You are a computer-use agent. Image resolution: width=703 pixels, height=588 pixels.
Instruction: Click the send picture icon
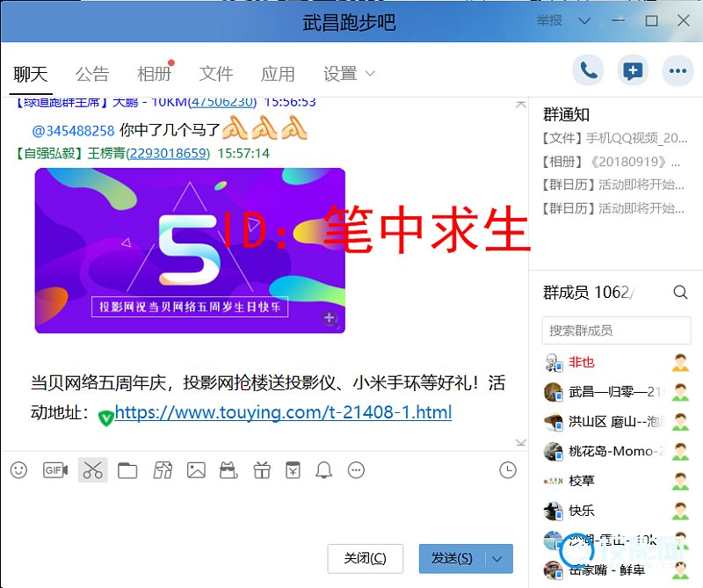(x=196, y=470)
